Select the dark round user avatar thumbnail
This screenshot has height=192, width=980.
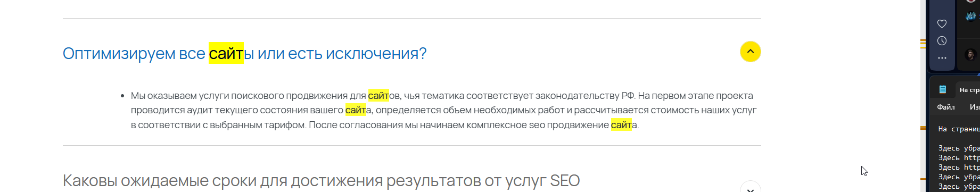click(970, 55)
